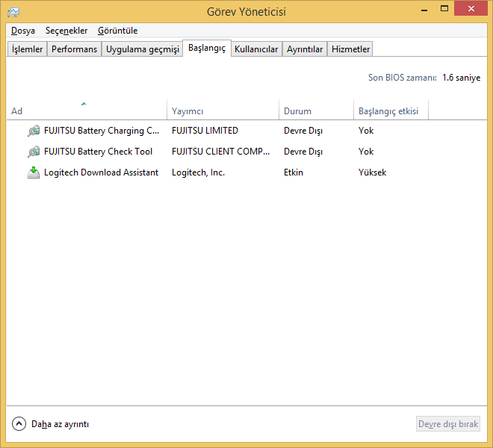The width and height of the screenshot is (493, 448).
Task: Sort by the Ad column header
Action: pos(87,110)
